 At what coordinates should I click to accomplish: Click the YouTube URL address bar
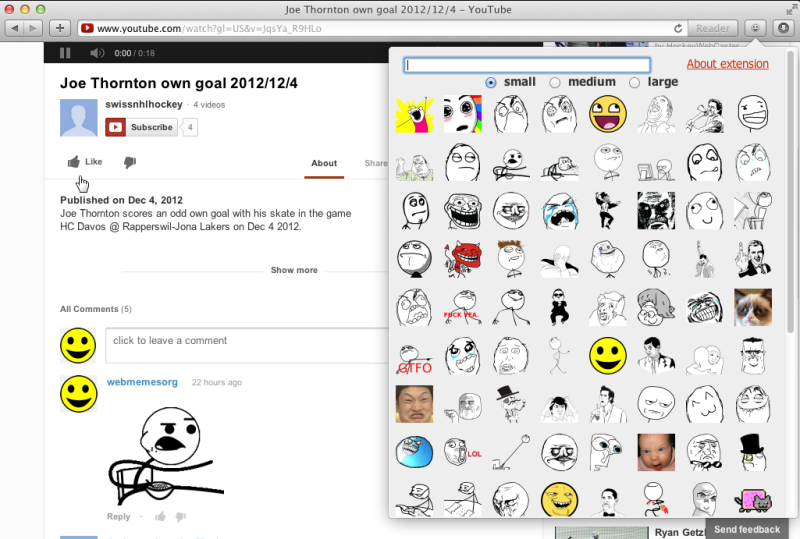[383, 29]
